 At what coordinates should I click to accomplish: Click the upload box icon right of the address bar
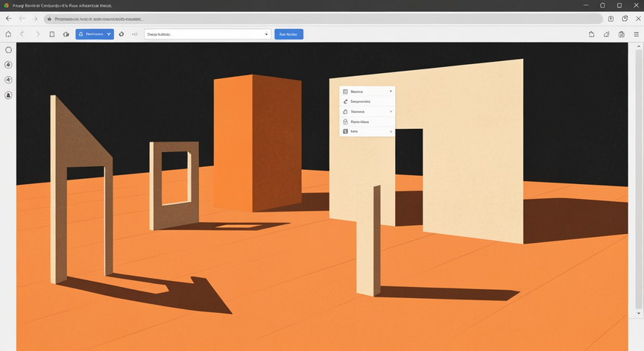610,19
